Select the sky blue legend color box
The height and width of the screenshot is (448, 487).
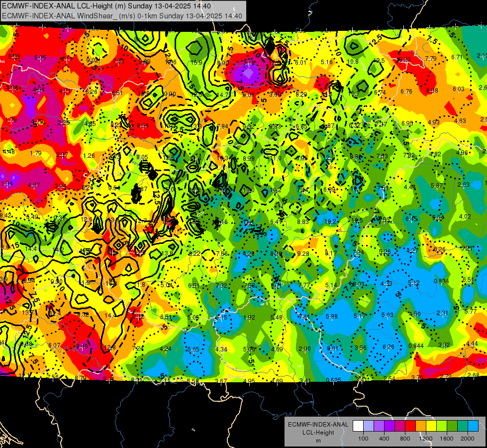click(473, 426)
